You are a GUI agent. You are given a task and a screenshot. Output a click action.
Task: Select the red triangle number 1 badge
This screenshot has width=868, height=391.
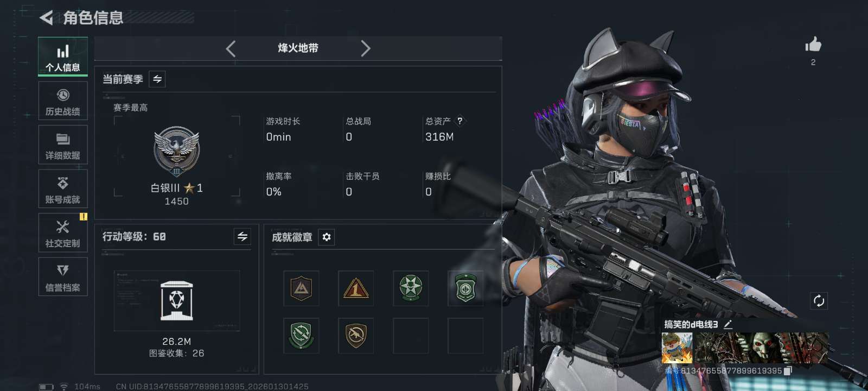tap(356, 288)
